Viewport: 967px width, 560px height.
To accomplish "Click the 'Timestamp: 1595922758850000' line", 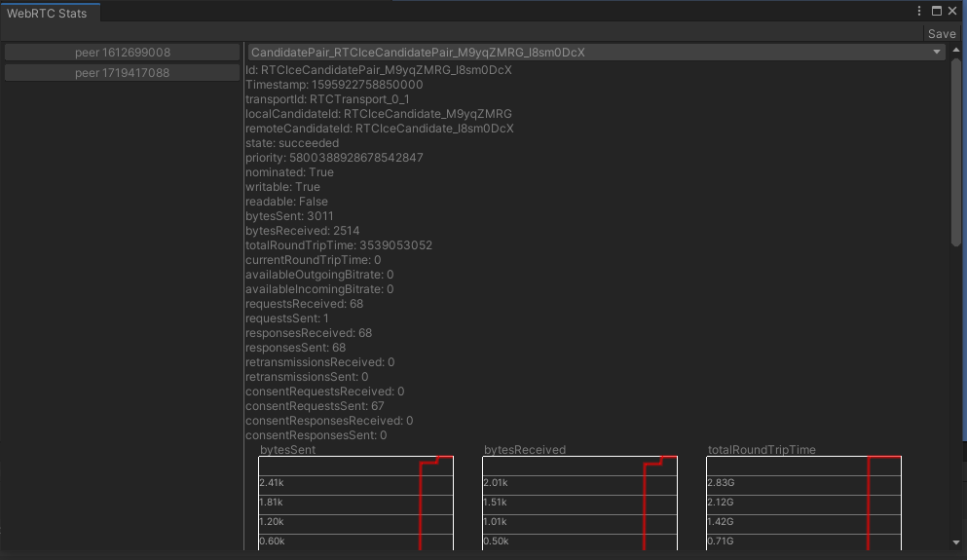I will [x=334, y=85].
